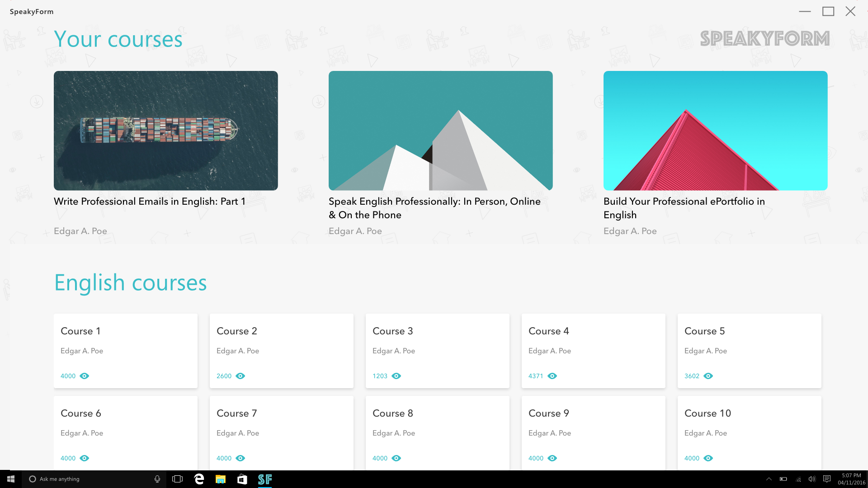Click the eye icon on Course 3
The height and width of the screenshot is (488, 868).
click(x=396, y=376)
